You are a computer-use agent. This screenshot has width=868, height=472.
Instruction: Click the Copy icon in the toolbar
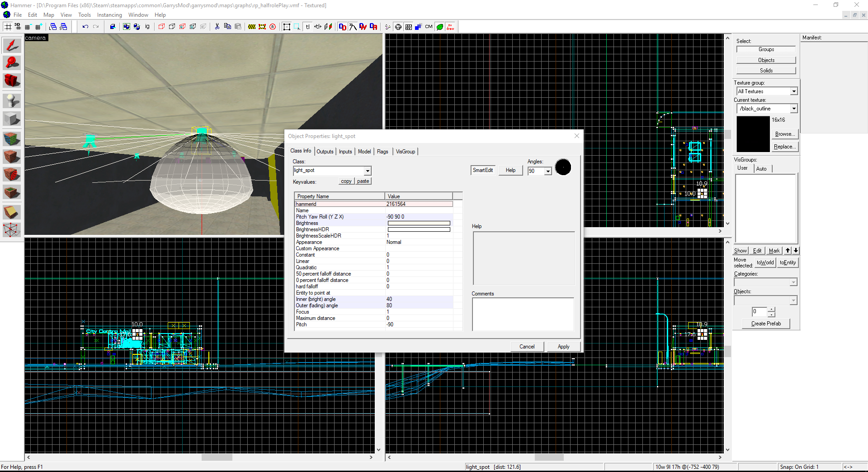[x=227, y=27]
